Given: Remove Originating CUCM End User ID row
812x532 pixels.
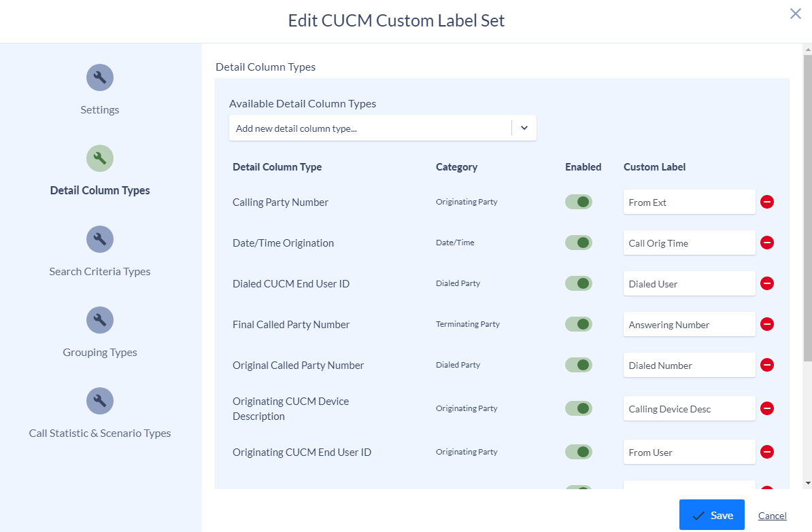Looking at the screenshot, I should 767,452.
